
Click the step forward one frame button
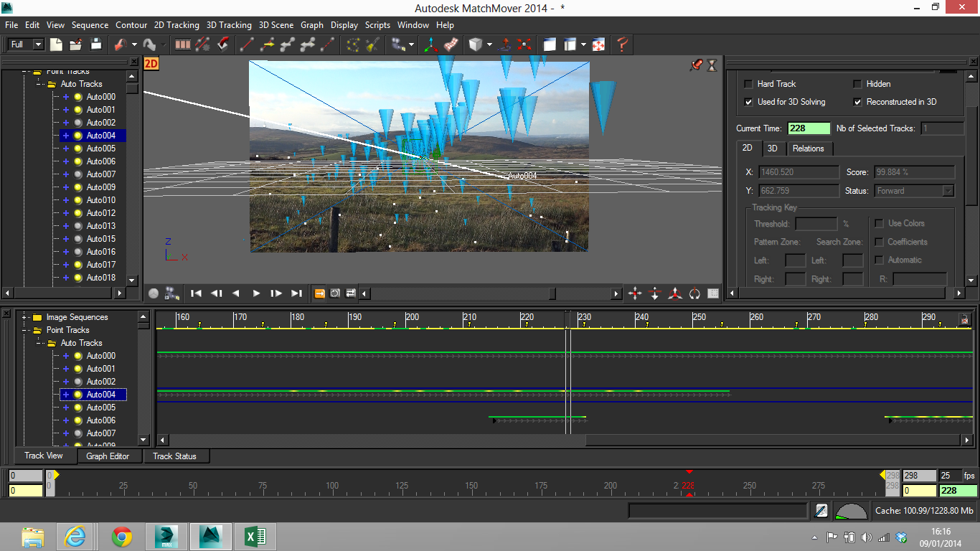(x=276, y=293)
